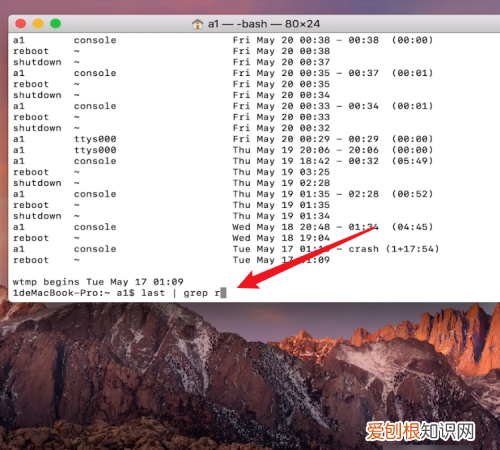Click the 'ttys000' entry for Fri May 20

[95, 139]
